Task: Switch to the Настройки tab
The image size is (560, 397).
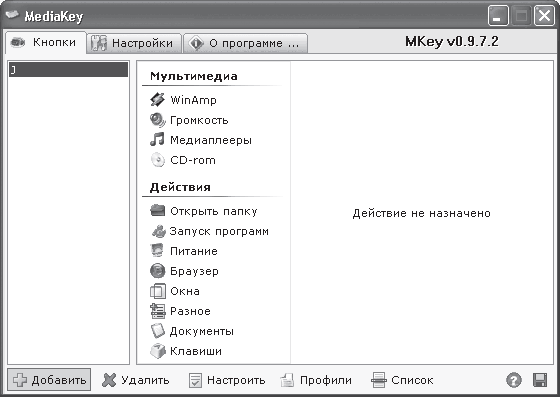Action: (134, 43)
